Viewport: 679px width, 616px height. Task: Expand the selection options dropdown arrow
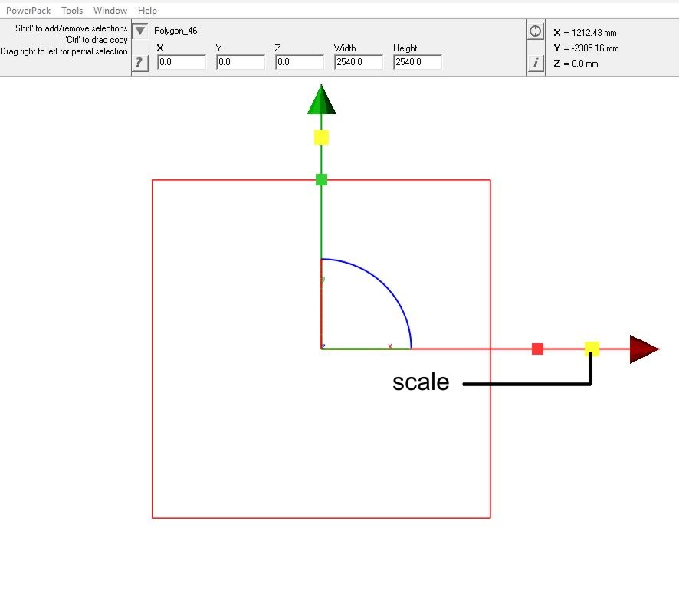(x=139, y=31)
